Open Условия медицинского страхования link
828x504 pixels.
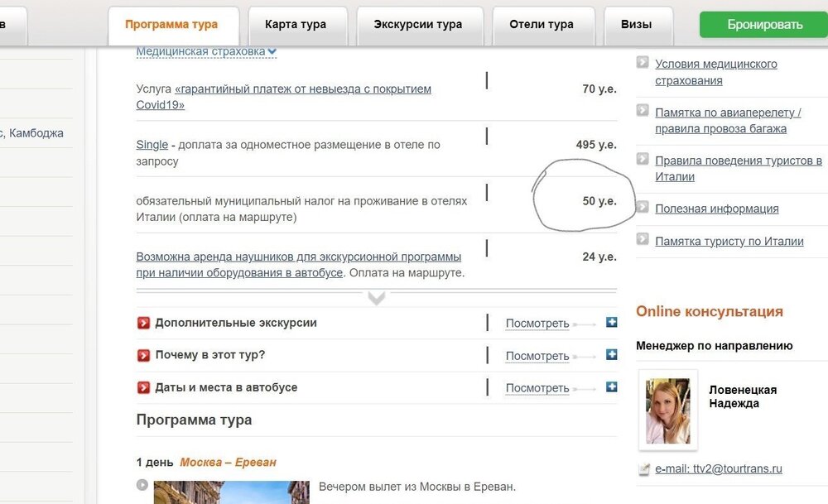[716, 72]
